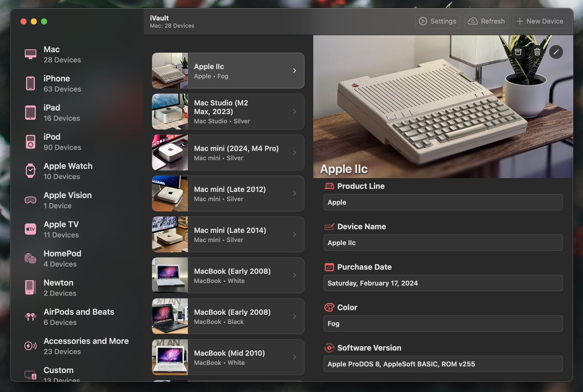This screenshot has width=583, height=392.
Task: Select Newton 2 Devices category
Action: (x=78, y=288)
